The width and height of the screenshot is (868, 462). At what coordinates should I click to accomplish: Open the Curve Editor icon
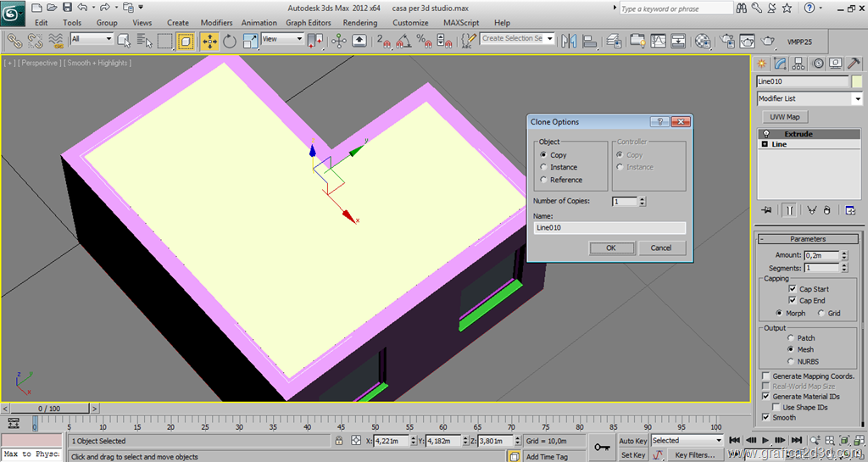coord(659,40)
